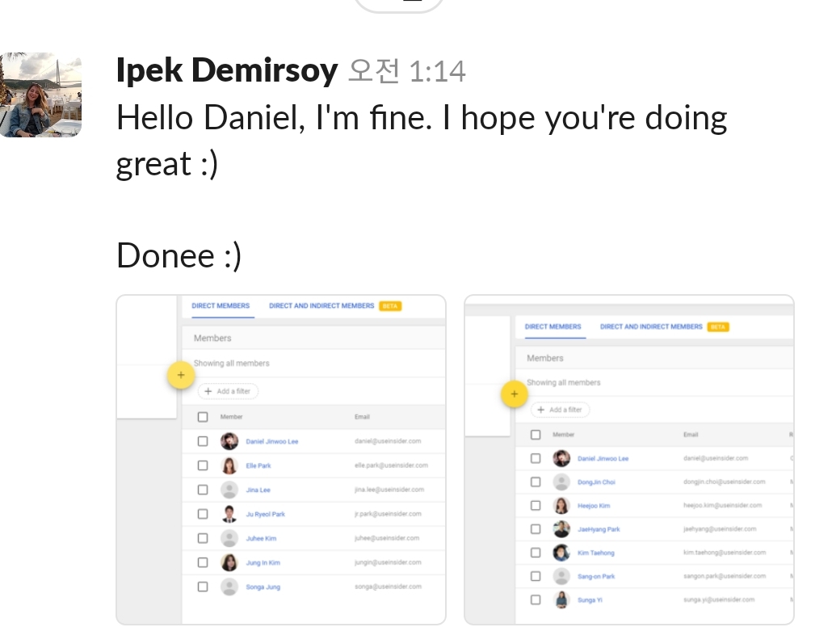Viewport: 832px width, 644px height.
Task: Tick the Juhee Kim row checkbox
Action: click(x=203, y=538)
